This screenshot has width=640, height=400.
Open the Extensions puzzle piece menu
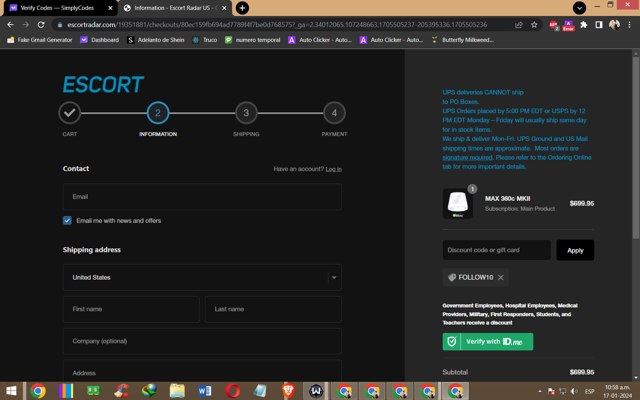pos(584,25)
